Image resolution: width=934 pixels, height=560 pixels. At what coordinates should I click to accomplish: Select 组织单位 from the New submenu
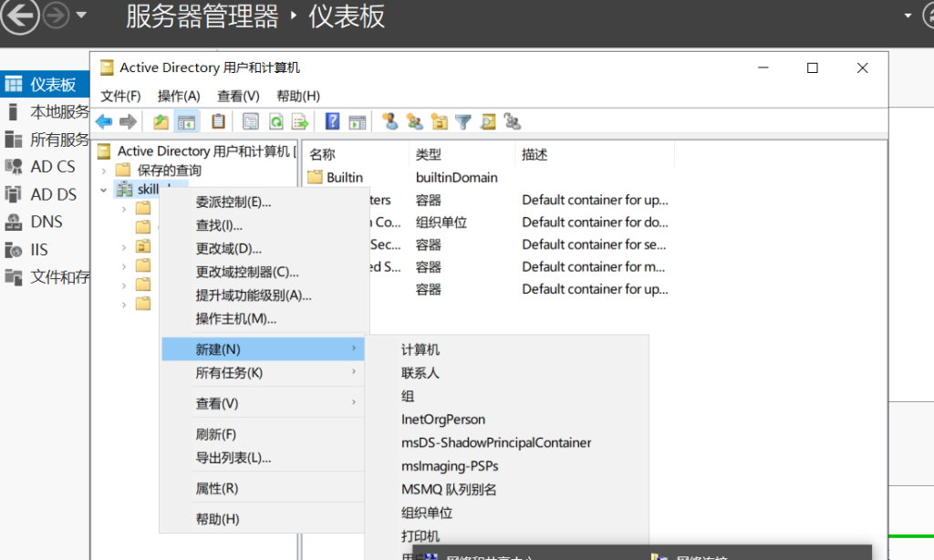(427, 513)
